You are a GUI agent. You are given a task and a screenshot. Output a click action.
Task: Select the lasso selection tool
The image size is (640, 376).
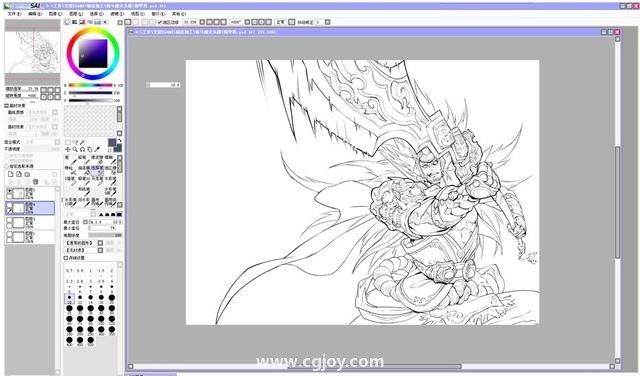pos(76,142)
